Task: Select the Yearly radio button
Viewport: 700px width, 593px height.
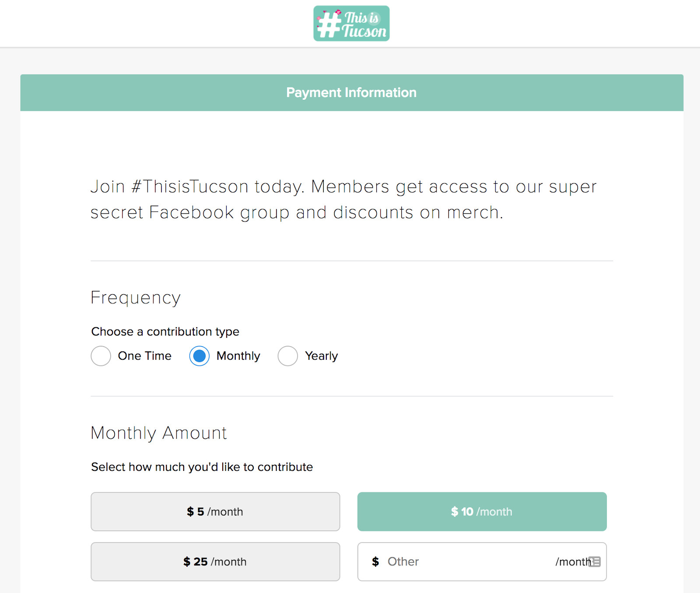Action: pyautogui.click(x=287, y=356)
